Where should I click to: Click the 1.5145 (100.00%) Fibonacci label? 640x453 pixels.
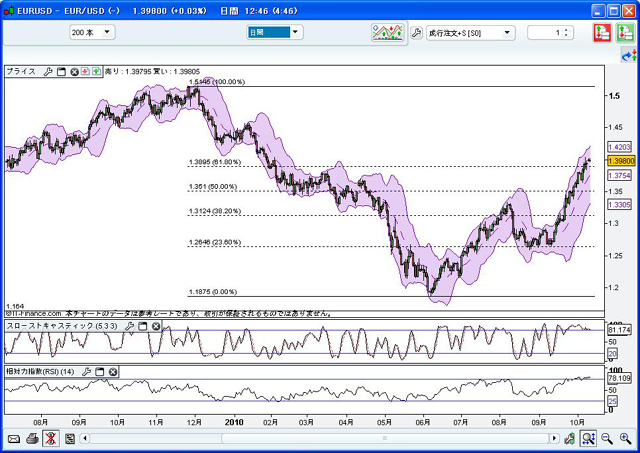click(217, 82)
